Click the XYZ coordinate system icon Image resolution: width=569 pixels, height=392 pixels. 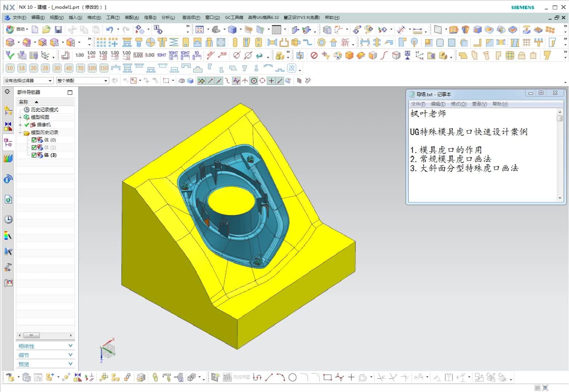pyautogui.click(x=419, y=55)
